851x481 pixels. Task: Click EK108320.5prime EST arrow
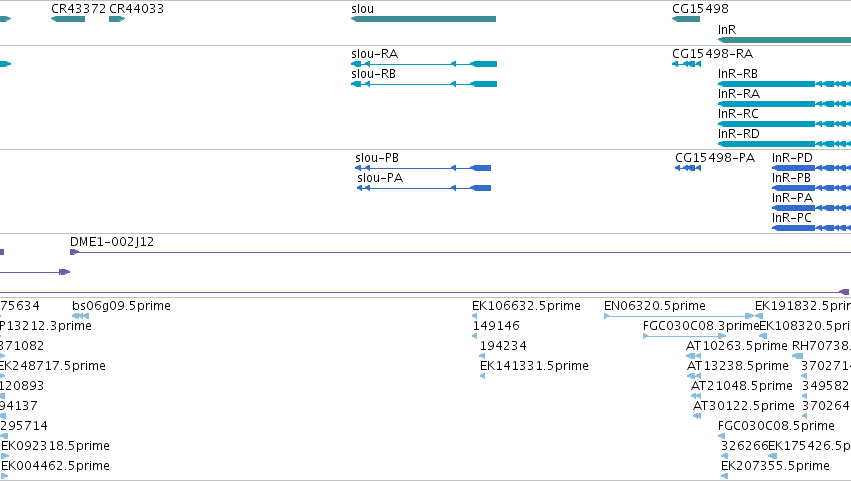coord(763,336)
